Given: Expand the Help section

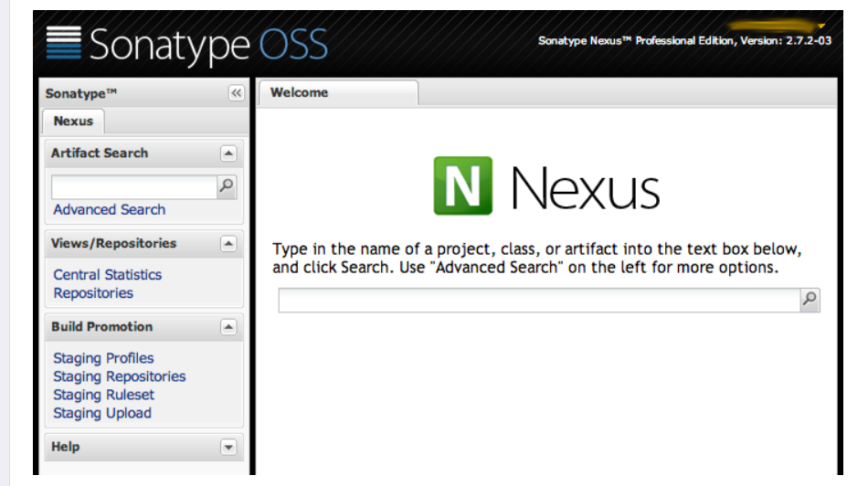Looking at the screenshot, I should click(228, 448).
